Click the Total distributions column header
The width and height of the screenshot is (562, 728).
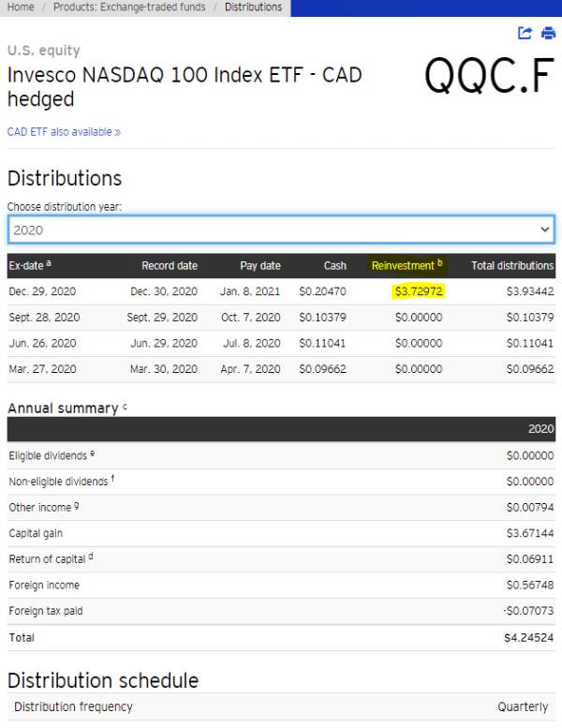tap(512, 266)
